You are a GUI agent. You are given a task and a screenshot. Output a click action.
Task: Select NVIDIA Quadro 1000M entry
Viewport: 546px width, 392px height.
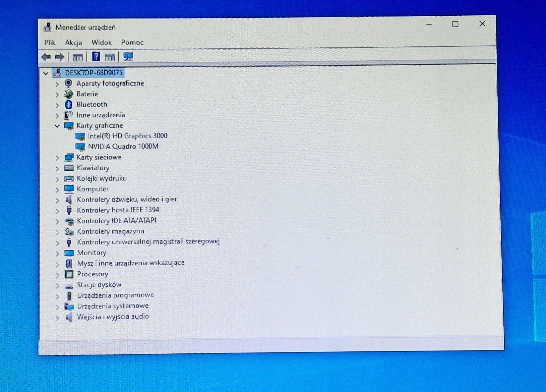coord(123,147)
